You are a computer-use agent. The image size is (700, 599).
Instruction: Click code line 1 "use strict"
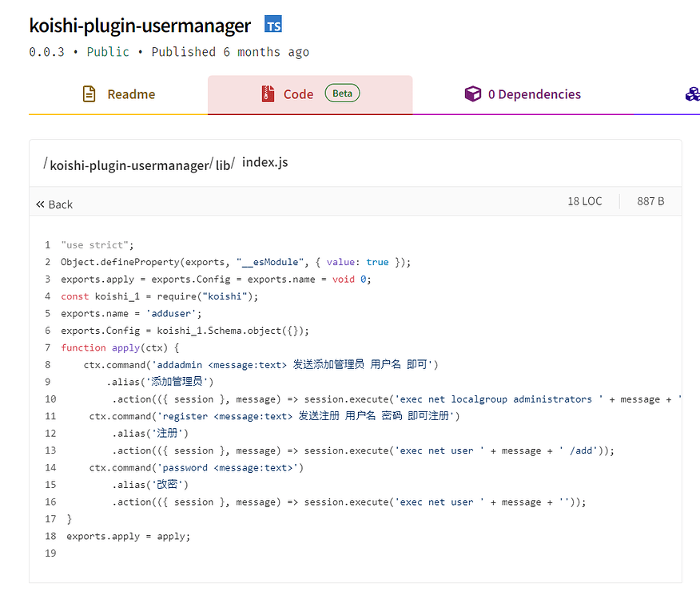point(97,245)
